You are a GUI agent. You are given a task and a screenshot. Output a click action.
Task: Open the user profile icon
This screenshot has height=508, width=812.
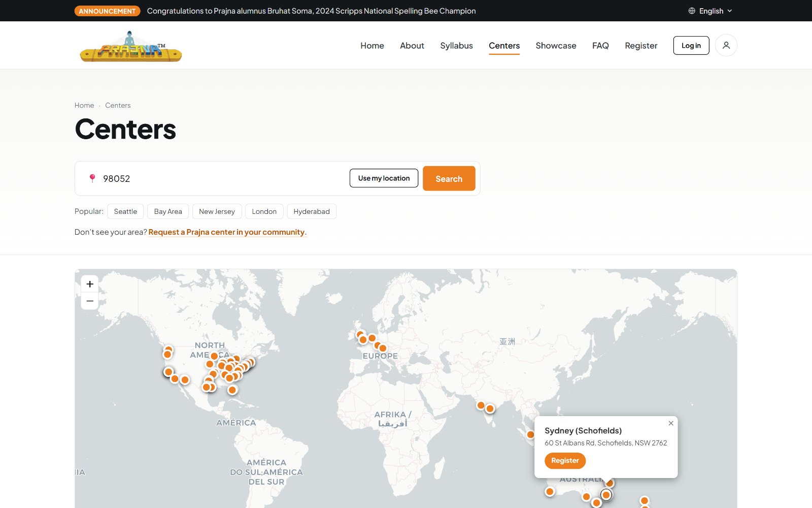pyautogui.click(x=726, y=45)
